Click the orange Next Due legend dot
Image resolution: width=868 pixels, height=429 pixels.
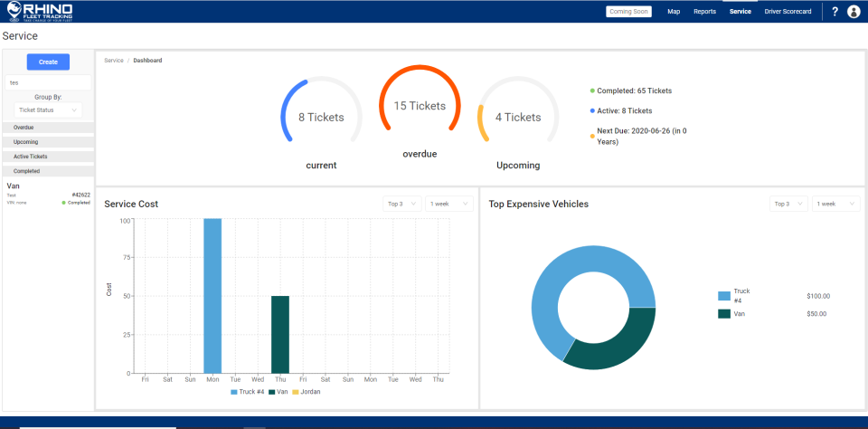pyautogui.click(x=592, y=137)
